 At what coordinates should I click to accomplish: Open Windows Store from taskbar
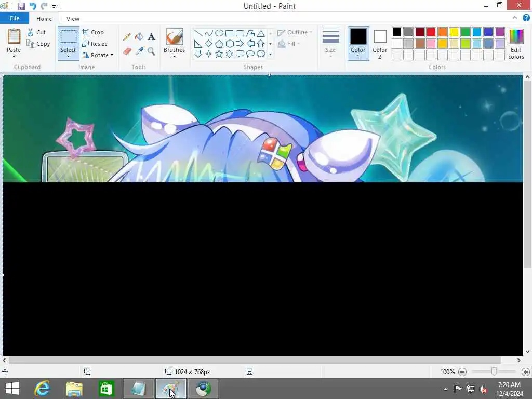click(106, 389)
